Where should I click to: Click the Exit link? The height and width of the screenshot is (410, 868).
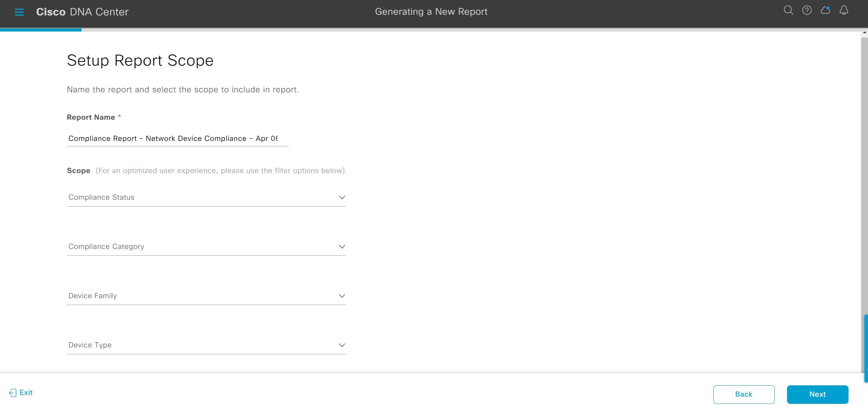26,393
